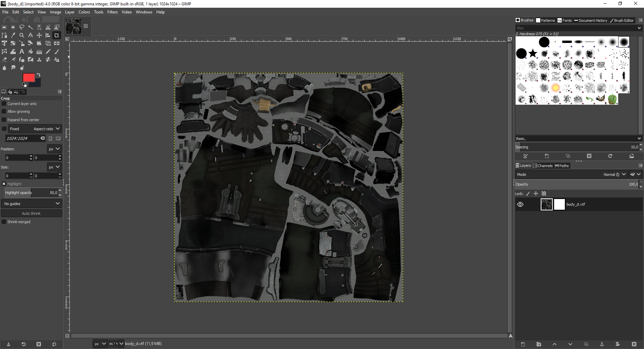Turn off the Highlight checkbox
Viewport: 644px width, 349px height.
click(4, 184)
